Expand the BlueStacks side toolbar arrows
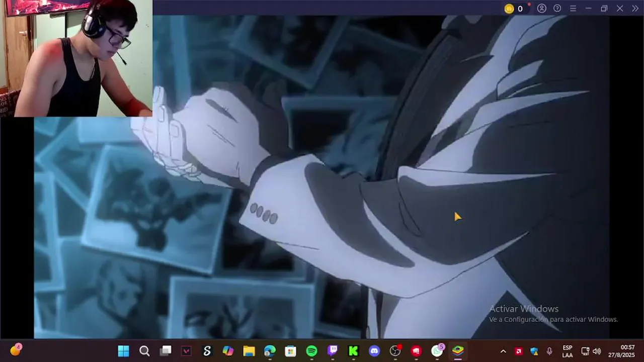The image size is (644, 362). click(635, 9)
